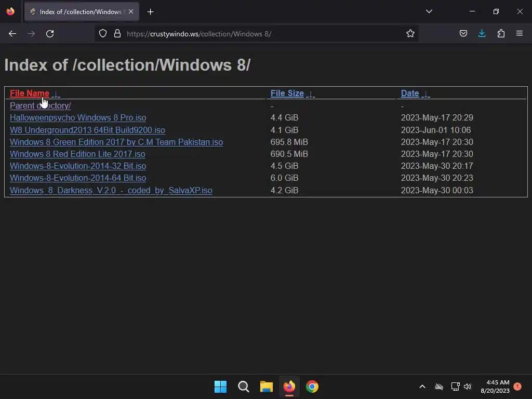Open the Firefox downloads panel
Viewport: 532px width, 399px height.
click(482, 34)
